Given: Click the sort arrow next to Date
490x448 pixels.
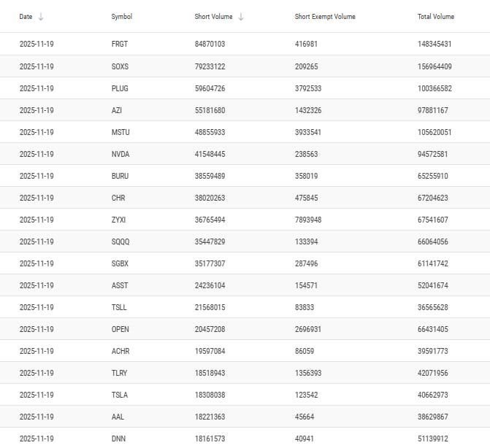Looking at the screenshot, I should coord(41,17).
